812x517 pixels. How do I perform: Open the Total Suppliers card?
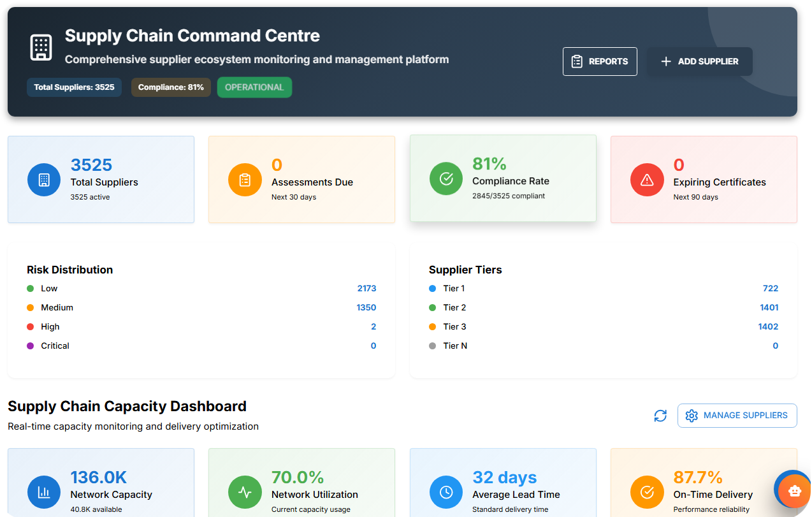click(x=101, y=180)
